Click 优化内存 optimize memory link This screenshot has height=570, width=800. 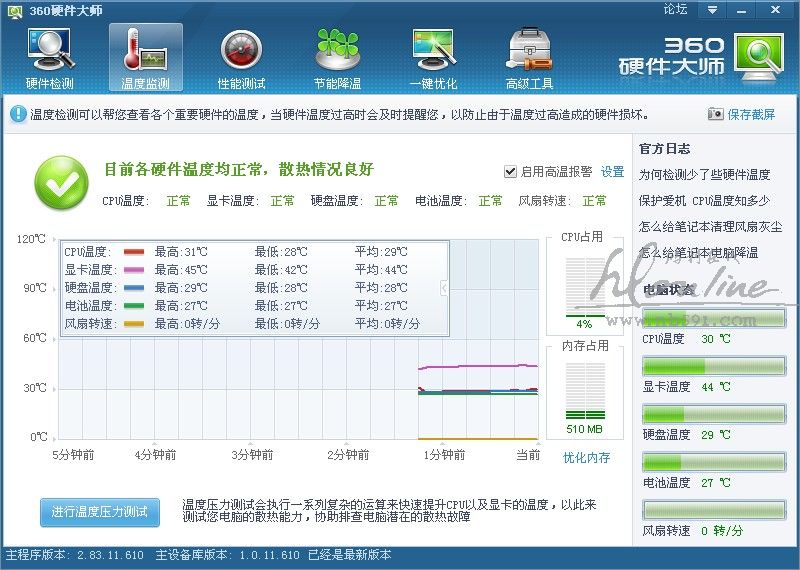pos(586,457)
